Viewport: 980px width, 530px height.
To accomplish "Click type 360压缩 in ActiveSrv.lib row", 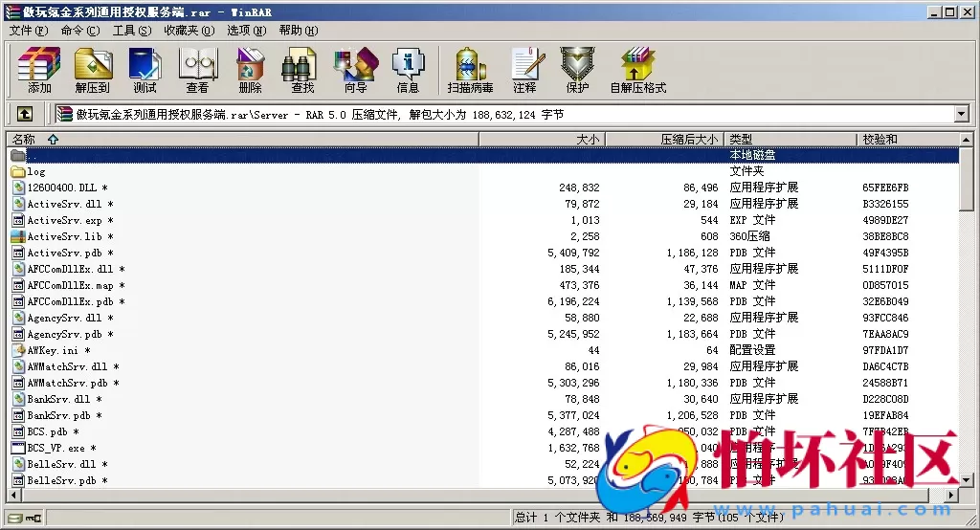I will coord(749,236).
